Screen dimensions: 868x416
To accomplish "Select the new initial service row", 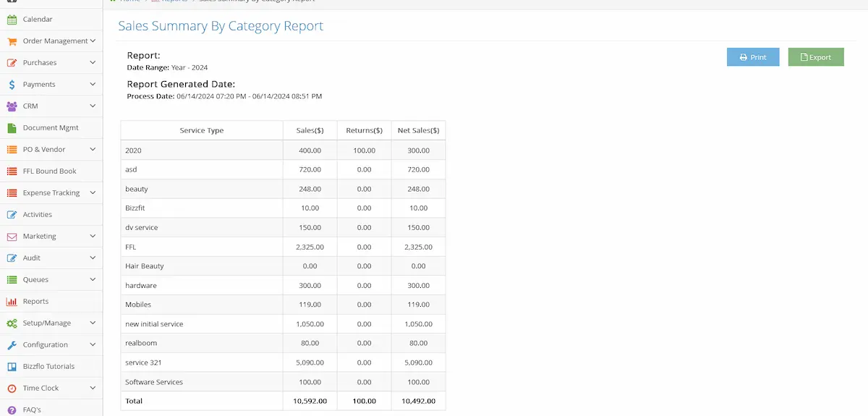I will 283,324.
